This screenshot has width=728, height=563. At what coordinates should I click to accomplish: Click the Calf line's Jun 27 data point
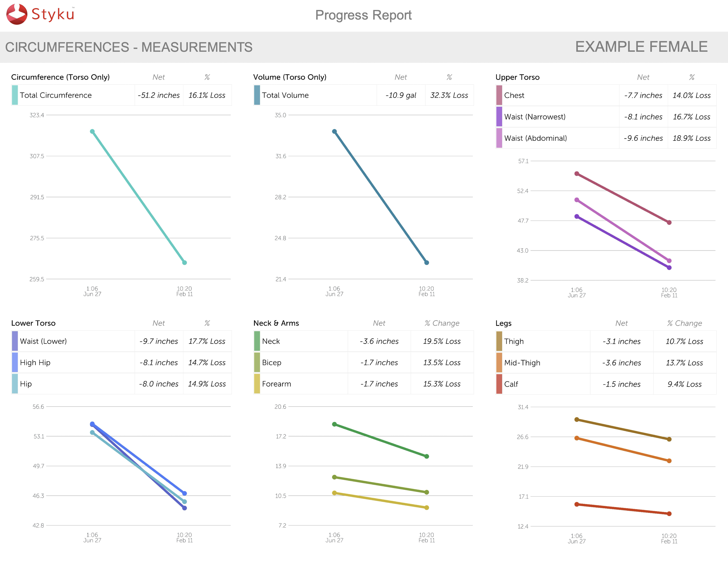(x=577, y=504)
